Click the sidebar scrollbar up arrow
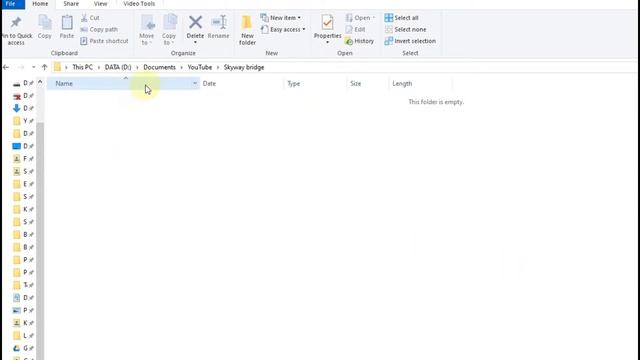The image size is (640, 360). 40,82
